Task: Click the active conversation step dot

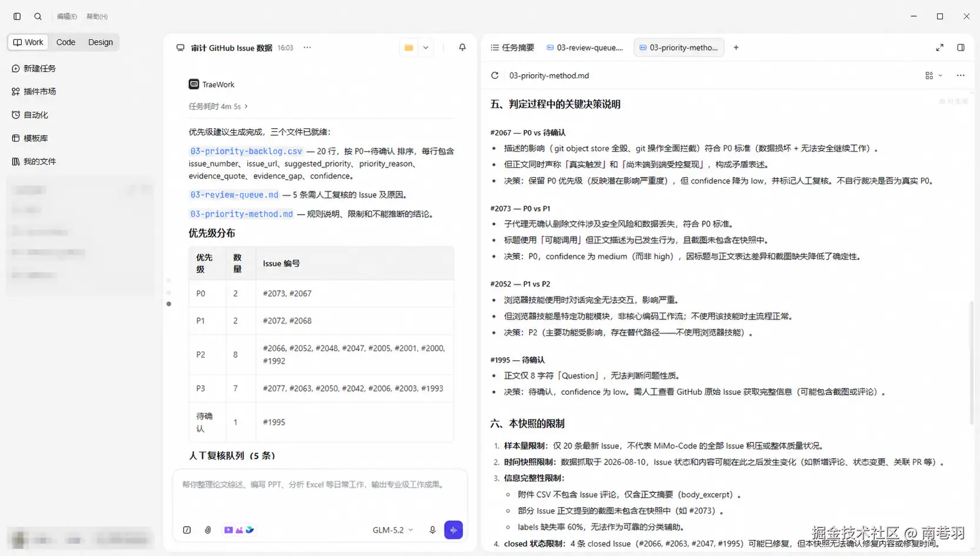Action: (169, 304)
